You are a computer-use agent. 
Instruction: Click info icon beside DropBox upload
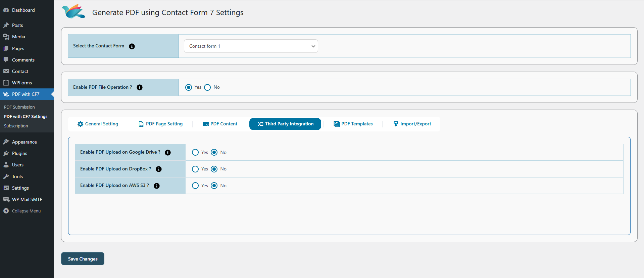pyautogui.click(x=159, y=169)
